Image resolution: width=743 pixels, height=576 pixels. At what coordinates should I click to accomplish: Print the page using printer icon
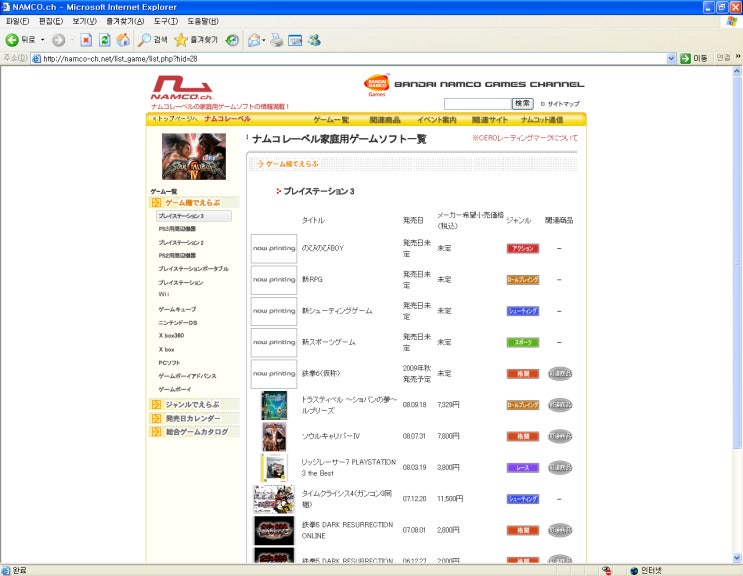click(x=277, y=40)
